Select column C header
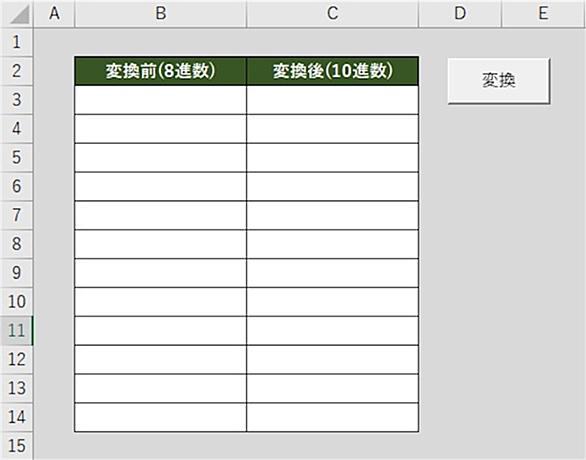 (x=332, y=13)
